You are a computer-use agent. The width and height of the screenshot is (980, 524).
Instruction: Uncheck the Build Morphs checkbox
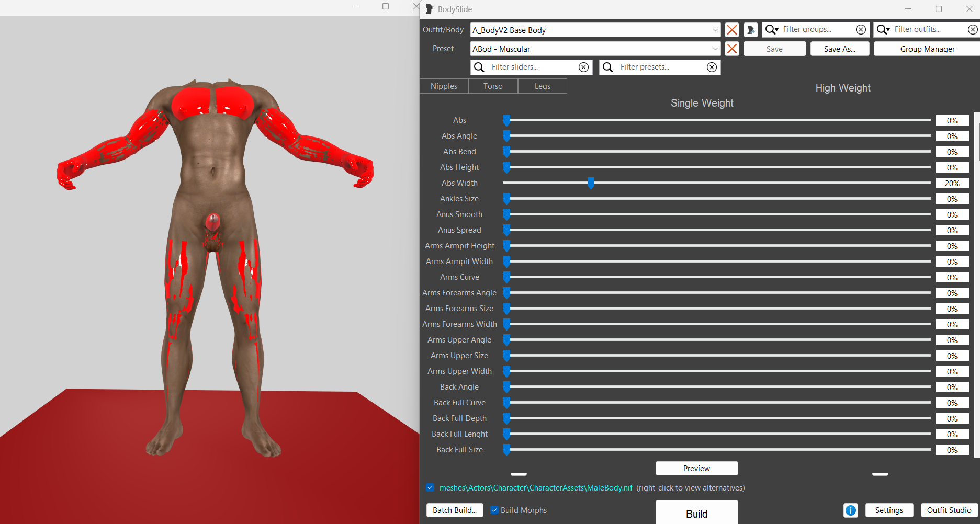pyautogui.click(x=494, y=510)
